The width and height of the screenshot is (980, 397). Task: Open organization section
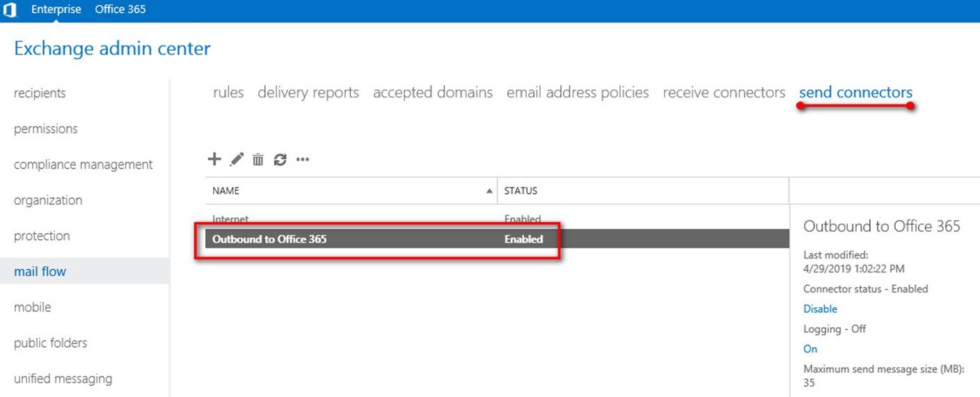pyautogui.click(x=48, y=200)
